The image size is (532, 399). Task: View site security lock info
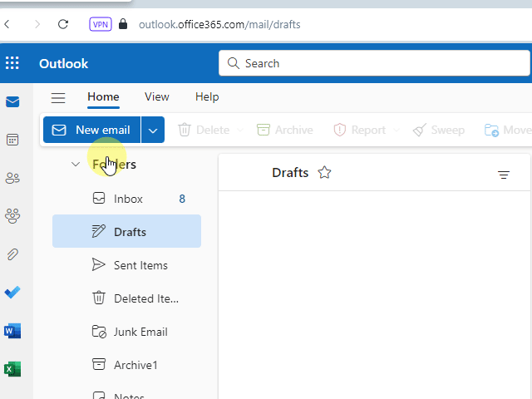point(123,24)
